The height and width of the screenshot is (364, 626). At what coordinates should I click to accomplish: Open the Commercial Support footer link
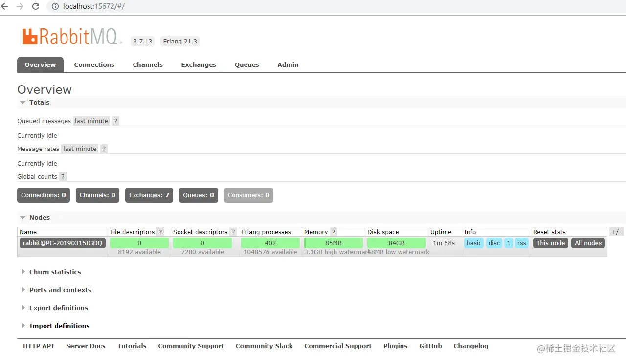338,346
